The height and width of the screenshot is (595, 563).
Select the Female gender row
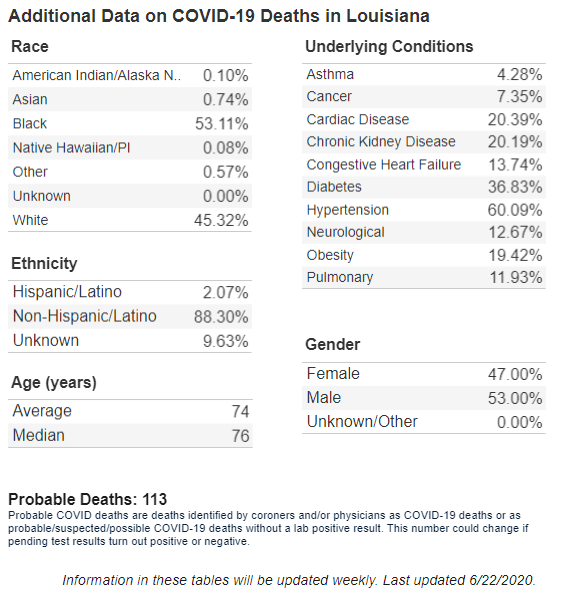tap(424, 375)
